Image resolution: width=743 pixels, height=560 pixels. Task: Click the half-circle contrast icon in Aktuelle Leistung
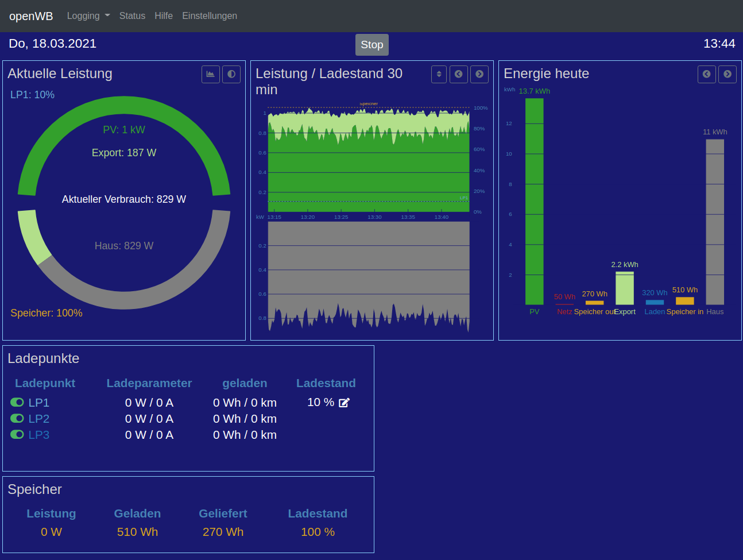click(x=231, y=74)
